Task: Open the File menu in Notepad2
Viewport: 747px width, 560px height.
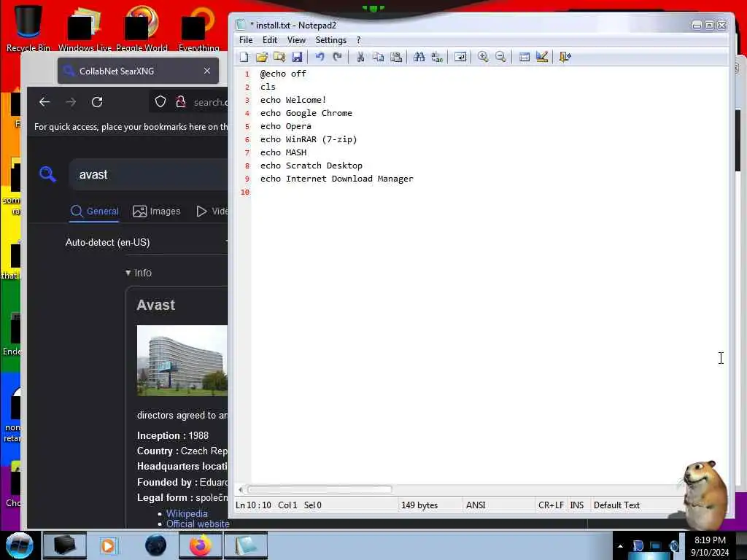Action: point(246,40)
